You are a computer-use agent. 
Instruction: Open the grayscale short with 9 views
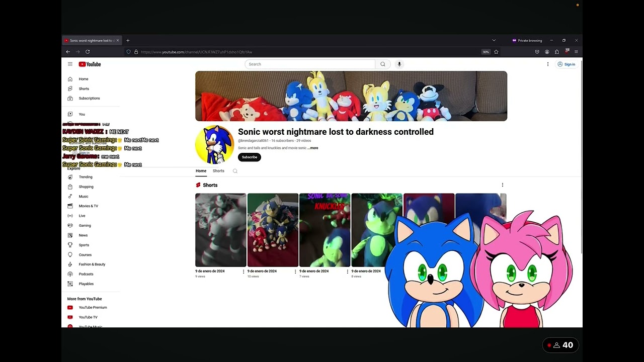(221, 230)
